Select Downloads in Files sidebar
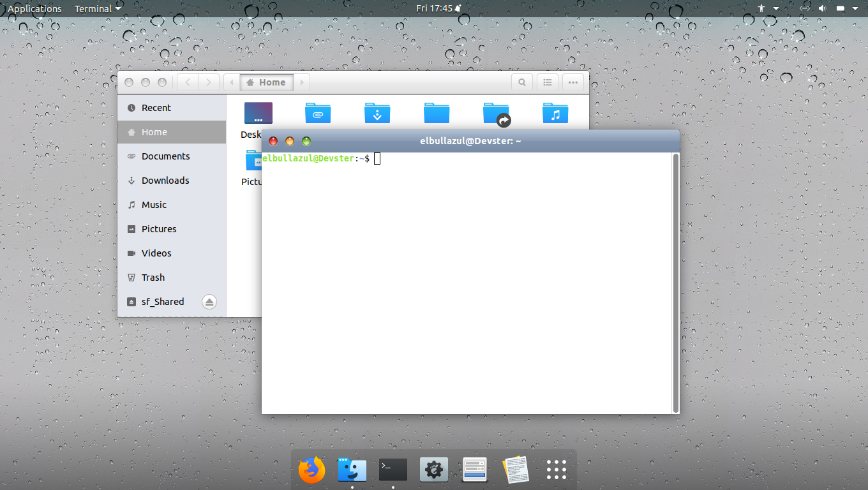The width and height of the screenshot is (868, 490). (172, 181)
